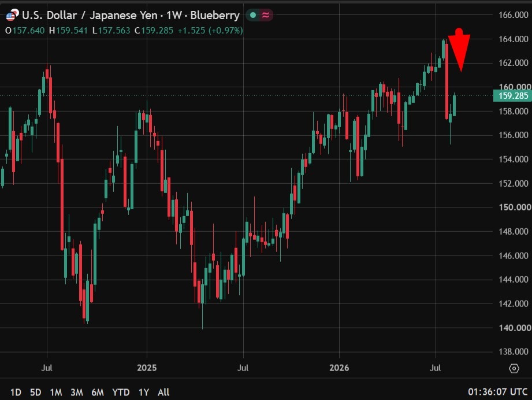Select the YTD time range

pyautogui.click(x=121, y=392)
